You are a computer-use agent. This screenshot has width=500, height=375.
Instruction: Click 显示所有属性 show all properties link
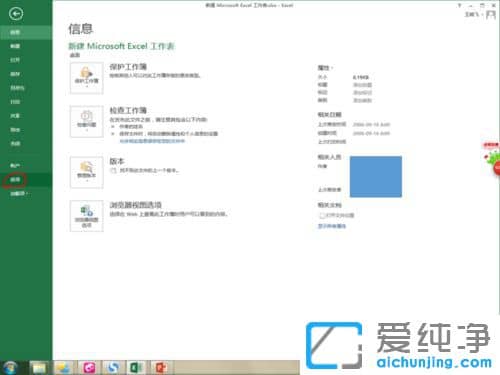pyautogui.click(x=332, y=226)
